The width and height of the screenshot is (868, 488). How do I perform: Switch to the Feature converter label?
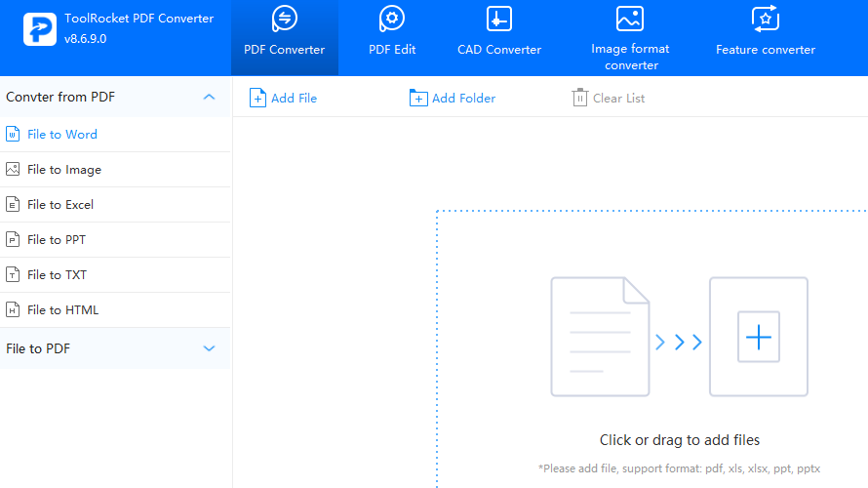(x=766, y=50)
